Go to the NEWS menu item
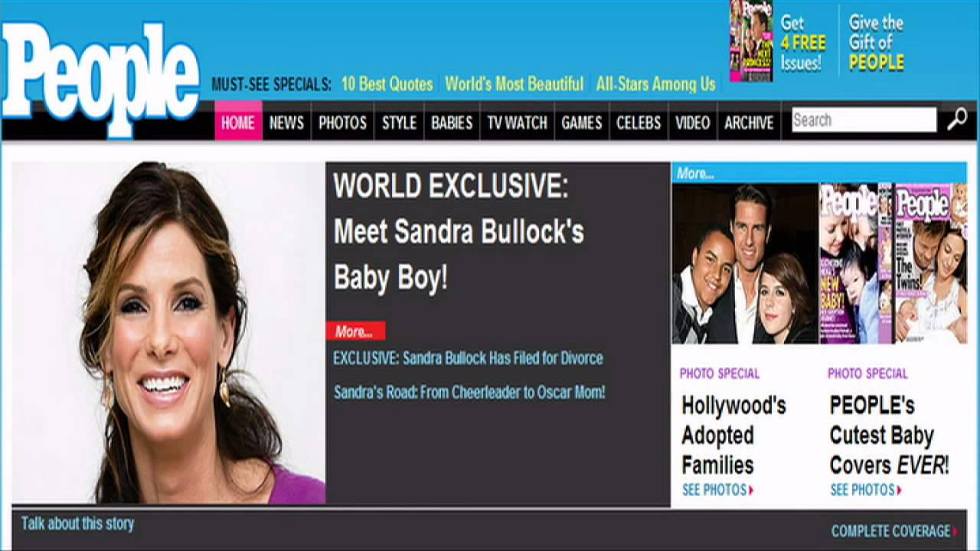The height and width of the screenshot is (551, 980). [x=286, y=122]
